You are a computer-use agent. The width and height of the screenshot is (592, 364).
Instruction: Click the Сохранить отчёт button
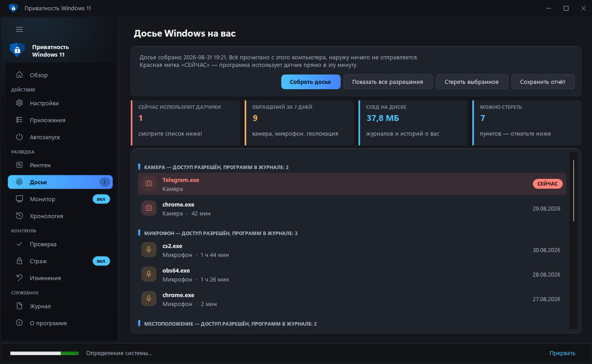pyautogui.click(x=543, y=82)
